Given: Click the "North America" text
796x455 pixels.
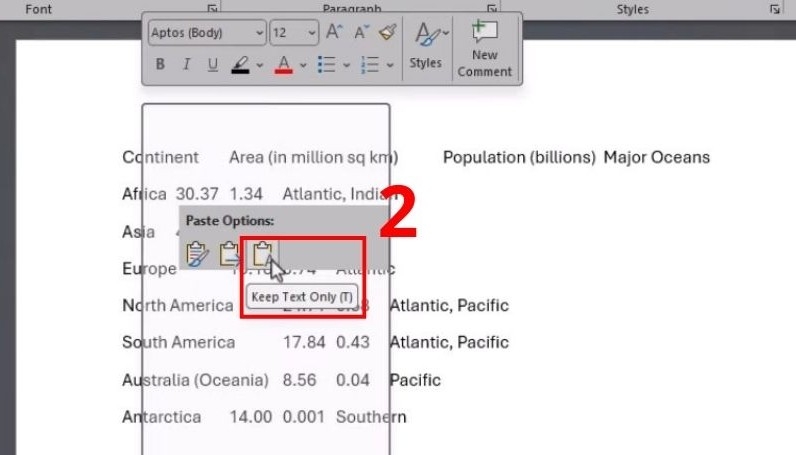Looking at the screenshot, I should pos(178,305).
